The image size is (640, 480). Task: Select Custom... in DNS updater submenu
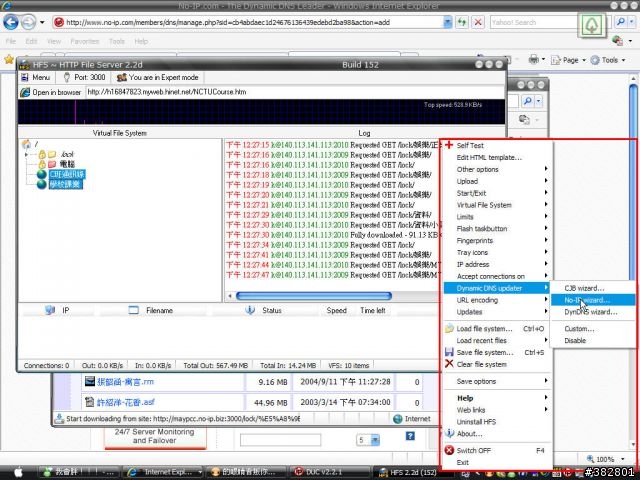[593, 329]
